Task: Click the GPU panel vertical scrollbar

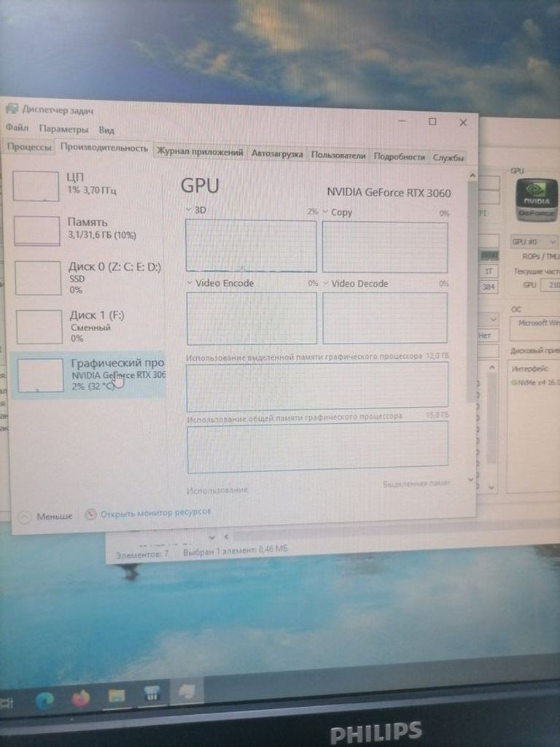Action: point(472,290)
